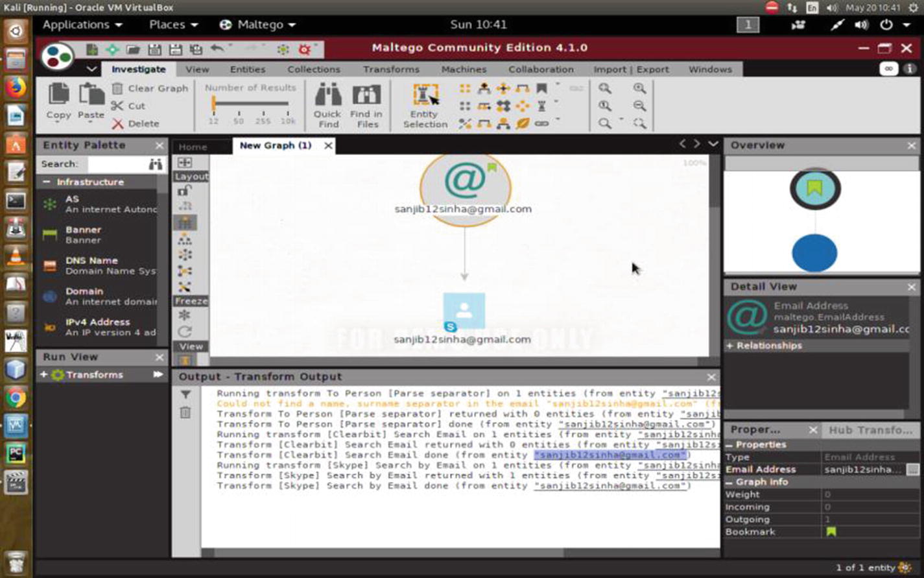Viewport: 924px width, 578px height.
Task: Open the Maltego app menu in top bar
Action: pos(257,25)
